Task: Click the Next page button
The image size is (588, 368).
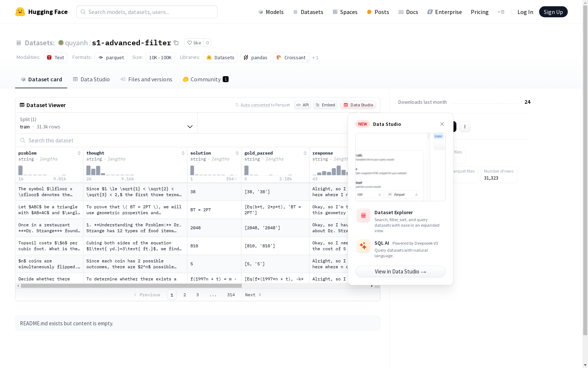Action: [x=253, y=295]
